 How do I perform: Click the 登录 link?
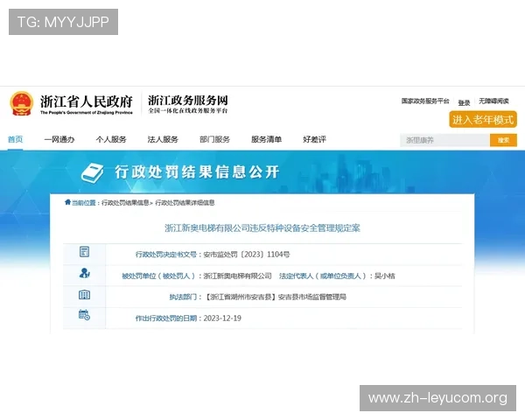[464, 103]
